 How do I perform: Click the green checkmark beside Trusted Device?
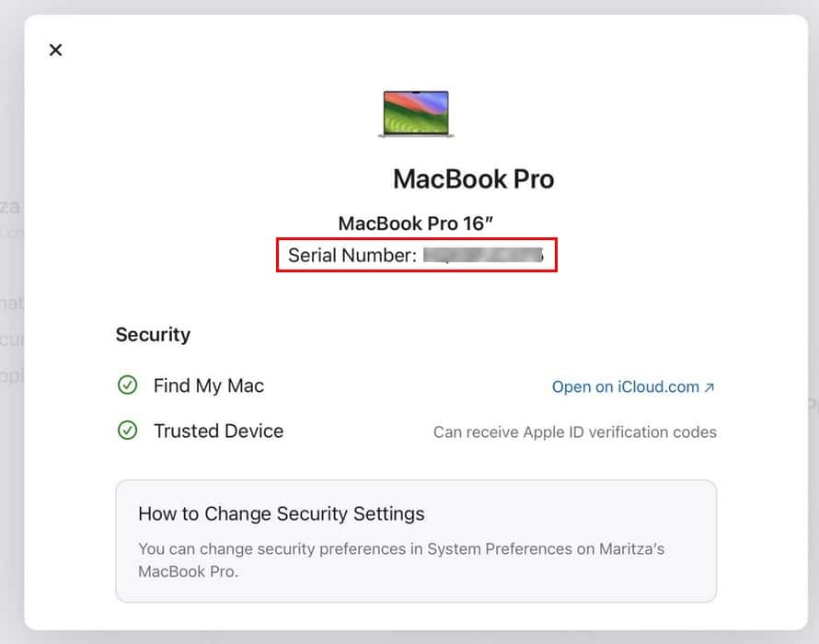pos(127,431)
